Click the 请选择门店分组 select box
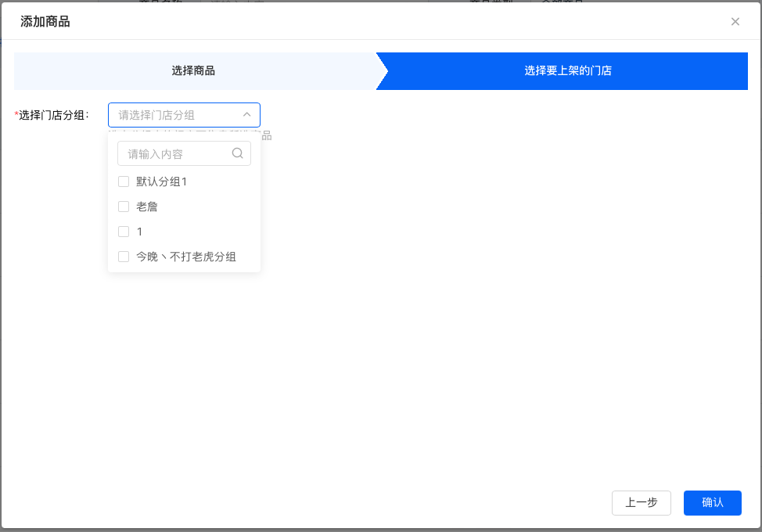This screenshot has height=532, width=762. coord(184,115)
